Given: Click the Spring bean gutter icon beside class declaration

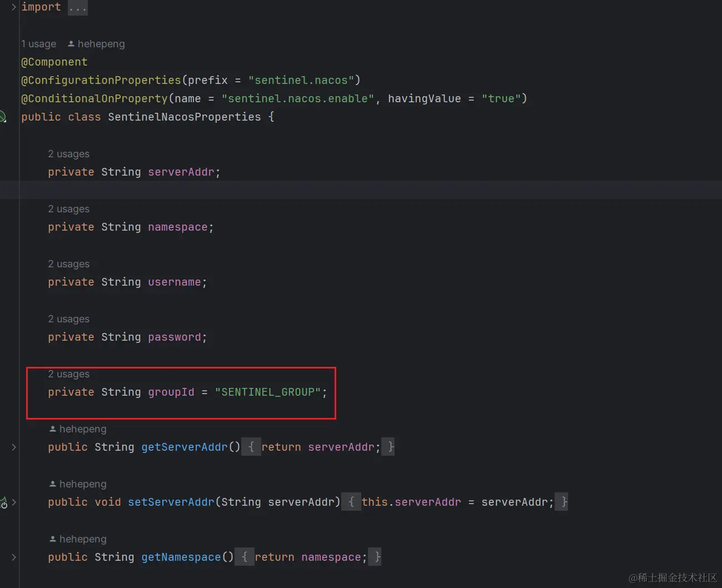Looking at the screenshot, I should [2, 117].
